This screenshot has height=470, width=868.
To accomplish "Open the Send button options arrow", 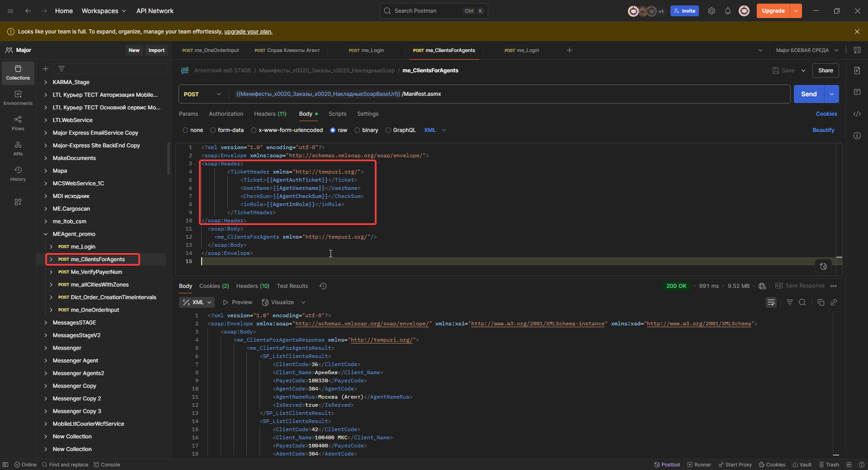I will click(x=832, y=94).
